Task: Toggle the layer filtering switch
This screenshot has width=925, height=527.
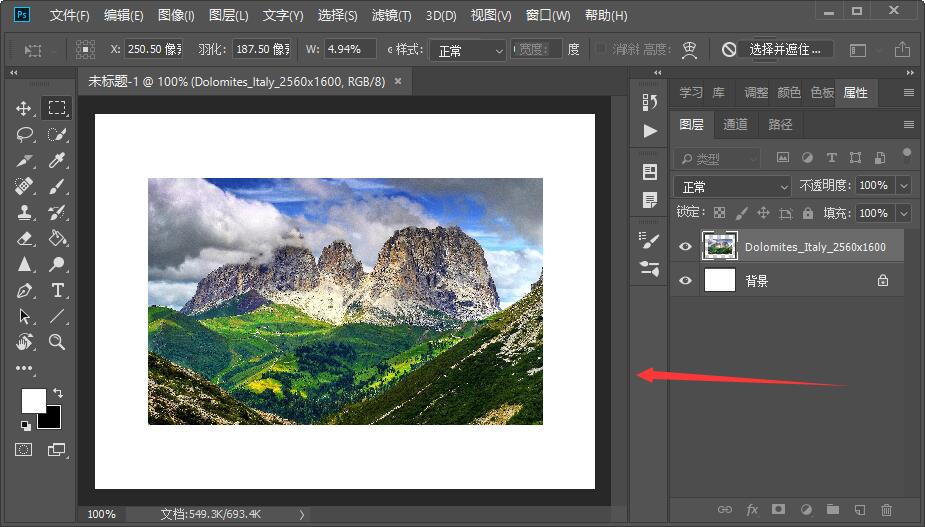Action: click(907, 155)
